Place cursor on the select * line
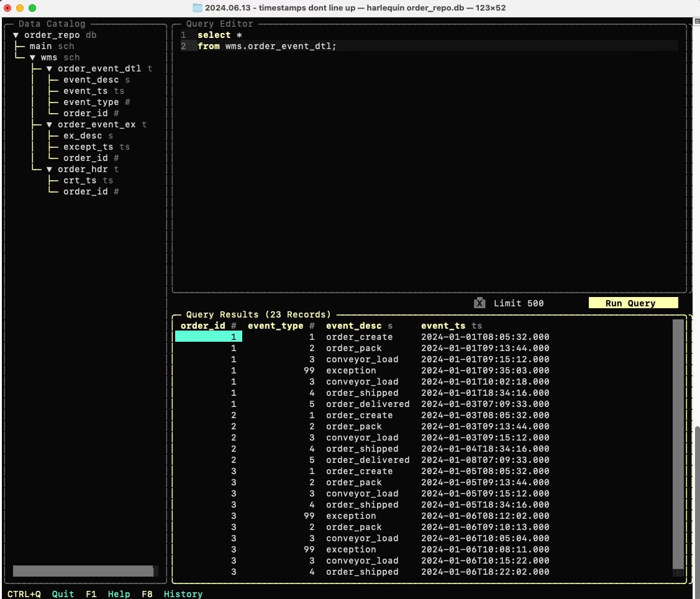Screen dimensions: 700x599 pyautogui.click(x=220, y=35)
